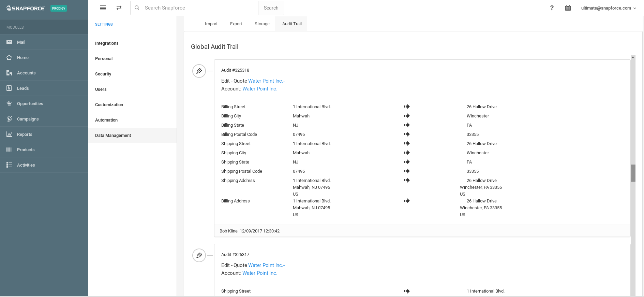Image resolution: width=644 pixels, height=297 pixels.
Task: Open the calendar icon in top bar
Action: [x=568, y=8]
